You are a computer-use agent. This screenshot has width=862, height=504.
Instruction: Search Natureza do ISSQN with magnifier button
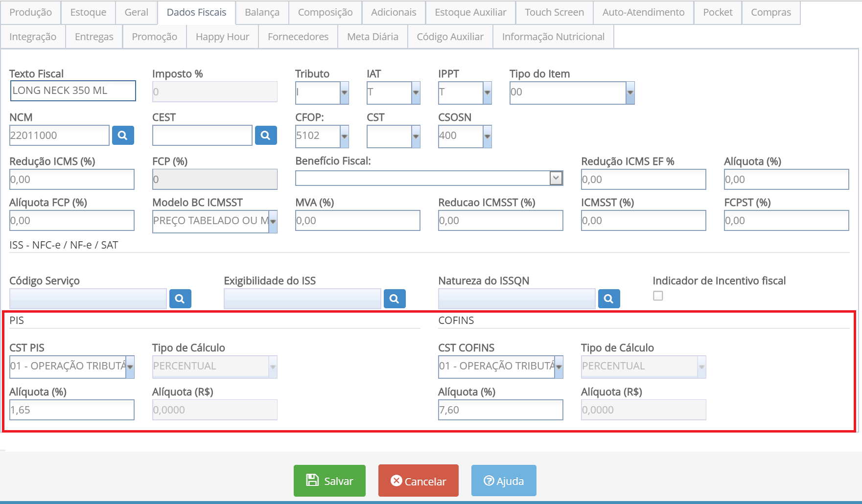[x=609, y=299]
